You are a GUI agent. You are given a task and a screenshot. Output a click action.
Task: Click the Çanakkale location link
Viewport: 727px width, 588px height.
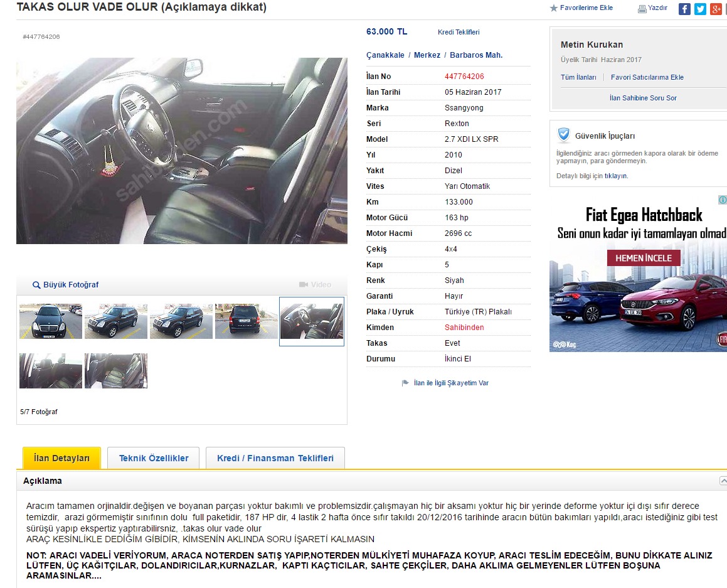coord(385,55)
